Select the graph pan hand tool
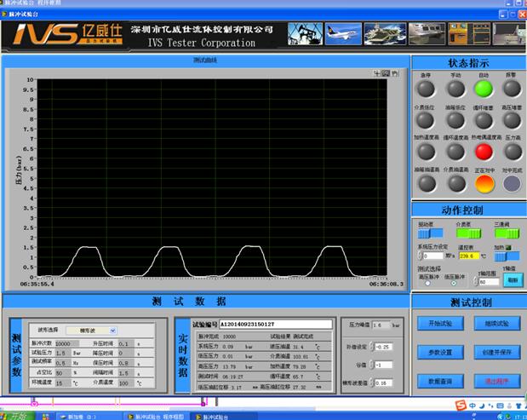Screen dimensions: 527x420 click(x=394, y=73)
